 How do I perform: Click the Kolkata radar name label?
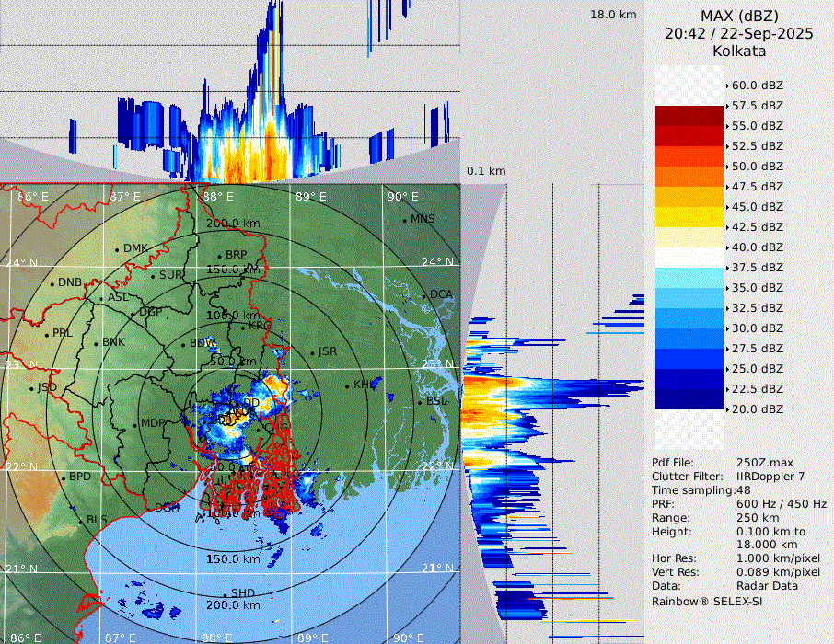pyautogui.click(x=738, y=51)
